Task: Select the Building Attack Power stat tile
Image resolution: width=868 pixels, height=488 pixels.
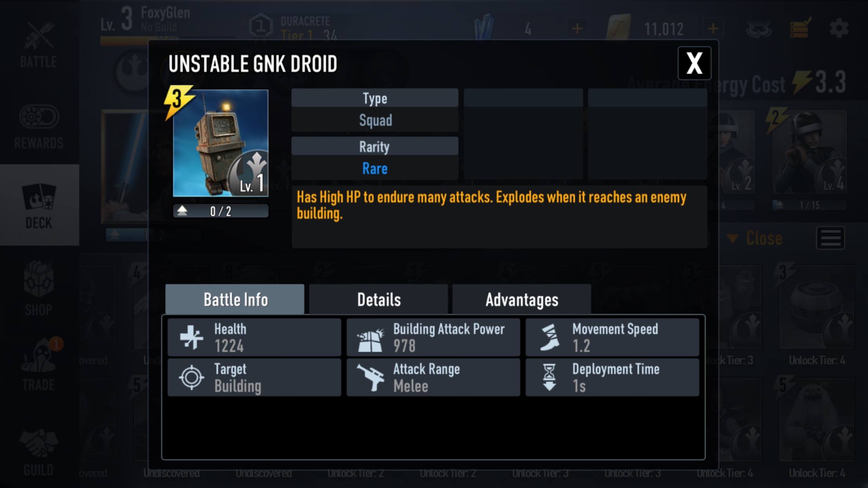Action: 433,338
